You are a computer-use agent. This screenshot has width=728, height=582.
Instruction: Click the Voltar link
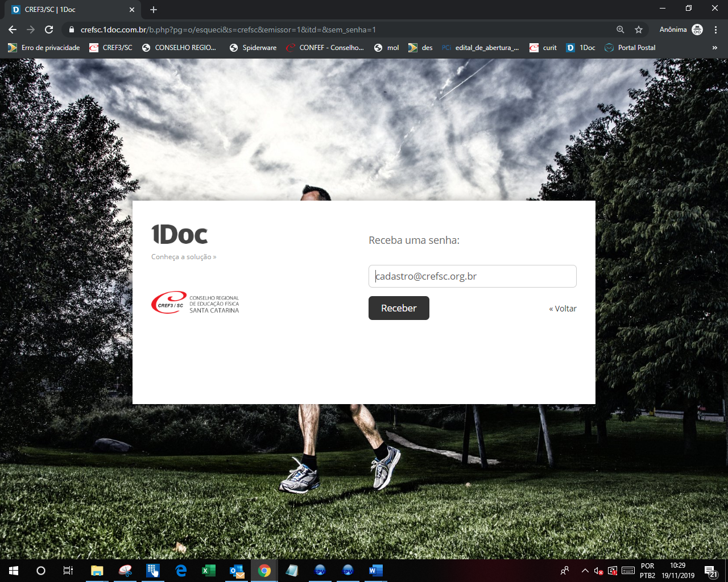tap(563, 309)
